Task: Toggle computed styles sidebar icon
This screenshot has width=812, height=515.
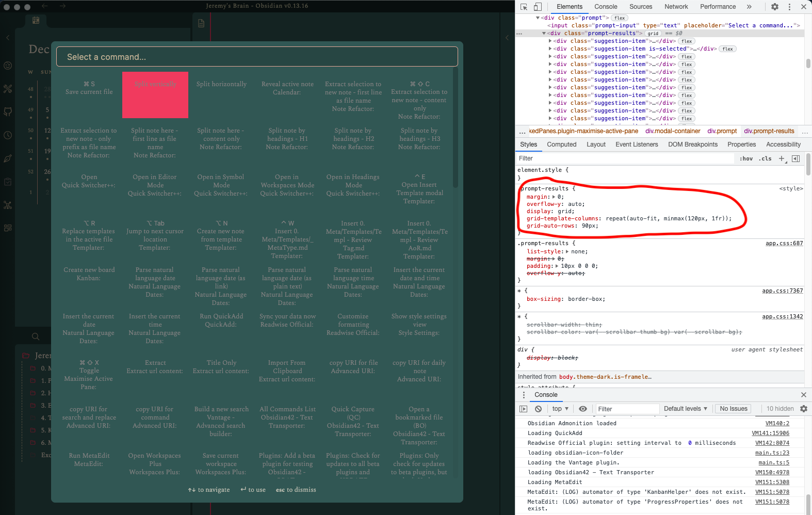Action: point(795,158)
